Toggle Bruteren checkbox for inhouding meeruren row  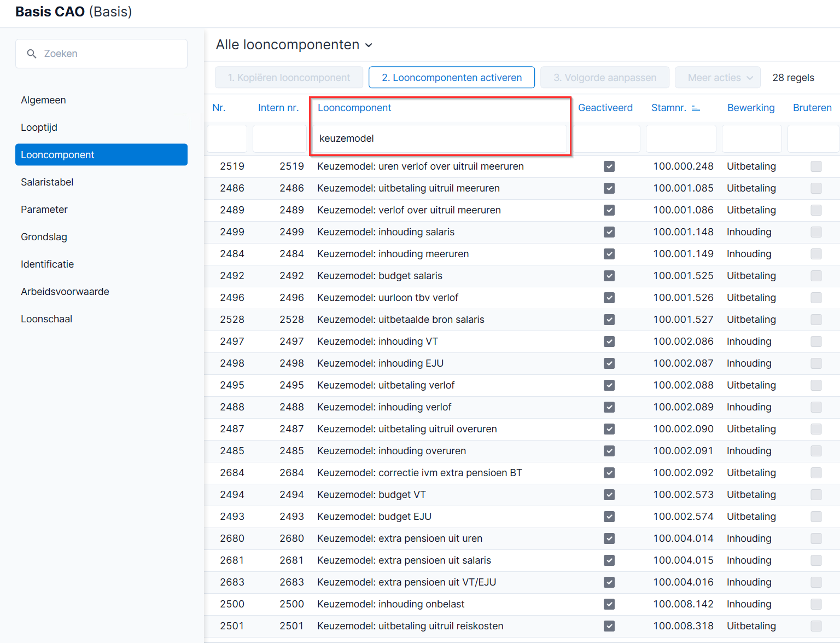pyautogui.click(x=816, y=254)
